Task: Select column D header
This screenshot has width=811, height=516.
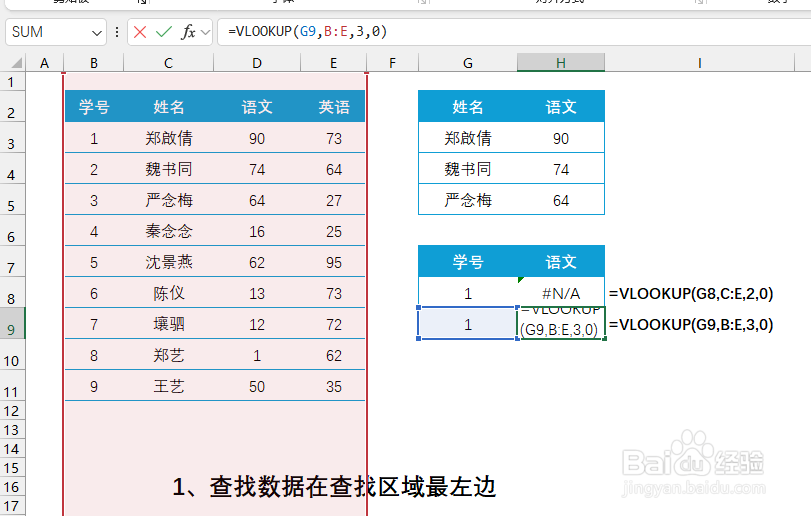Action: pos(257,63)
